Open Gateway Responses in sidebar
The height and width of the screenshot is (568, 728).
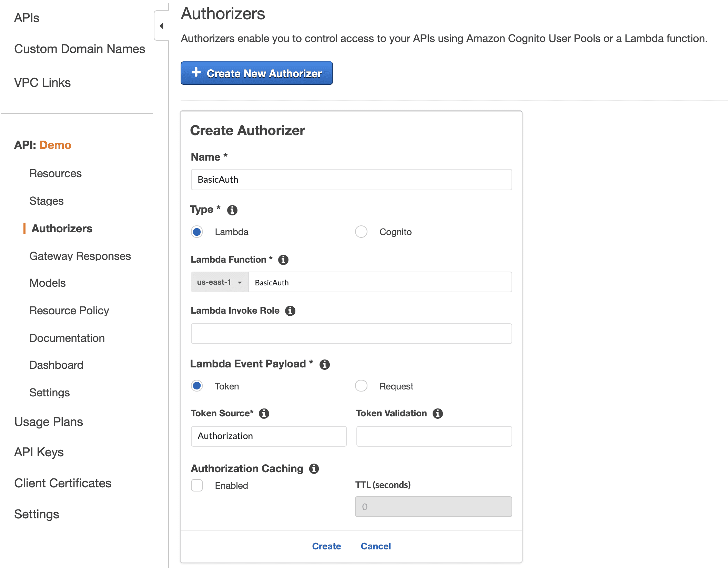click(80, 256)
